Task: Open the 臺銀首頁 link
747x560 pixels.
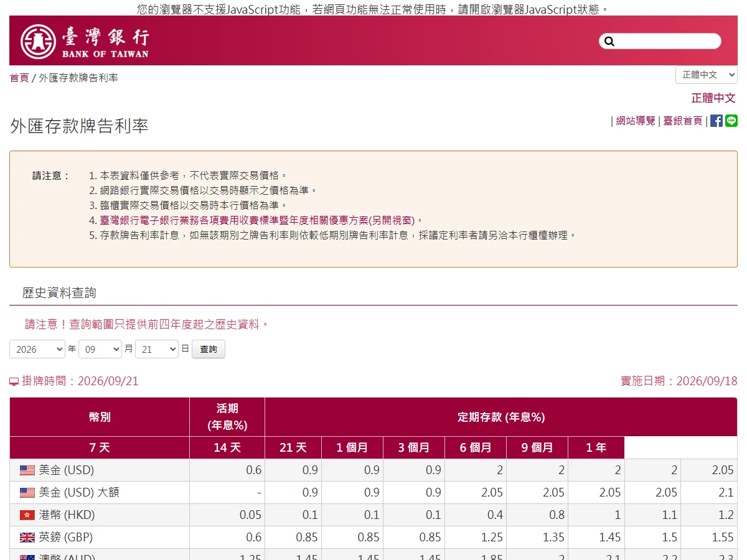Action: 683,121
